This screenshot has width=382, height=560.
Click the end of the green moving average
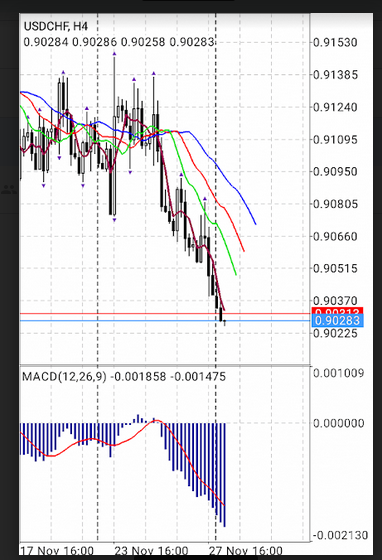(236, 275)
